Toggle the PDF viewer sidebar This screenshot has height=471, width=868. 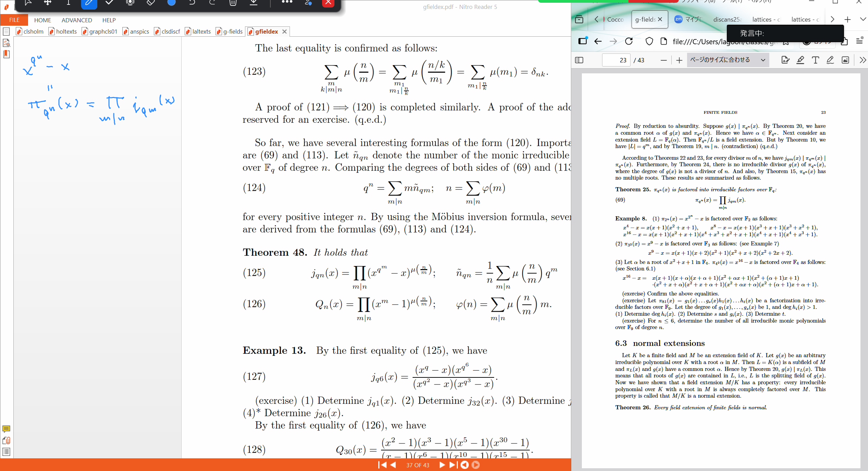pos(579,60)
